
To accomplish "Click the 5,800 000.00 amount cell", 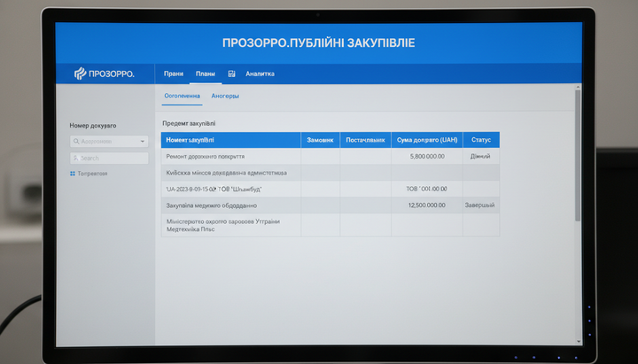I will pos(427,156).
